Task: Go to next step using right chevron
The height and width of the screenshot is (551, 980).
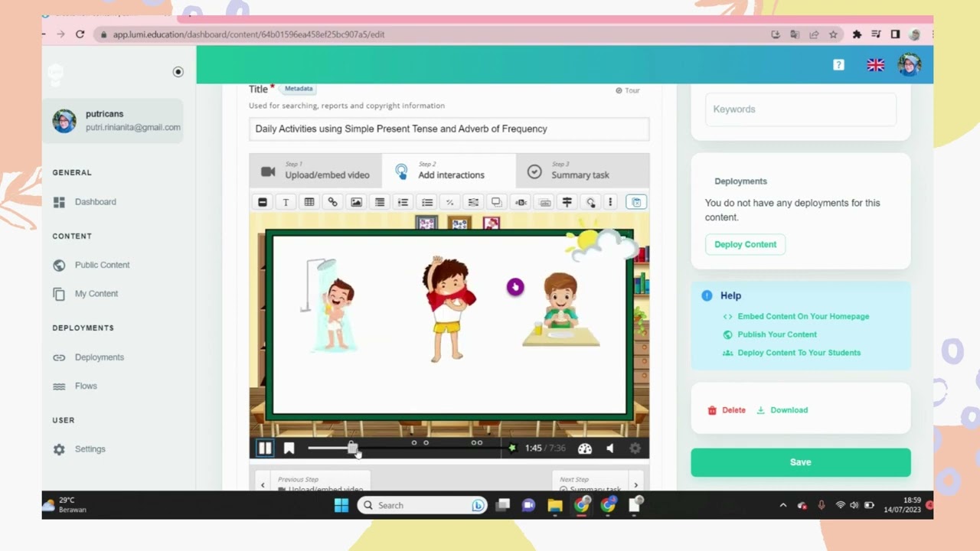Action: [x=635, y=485]
